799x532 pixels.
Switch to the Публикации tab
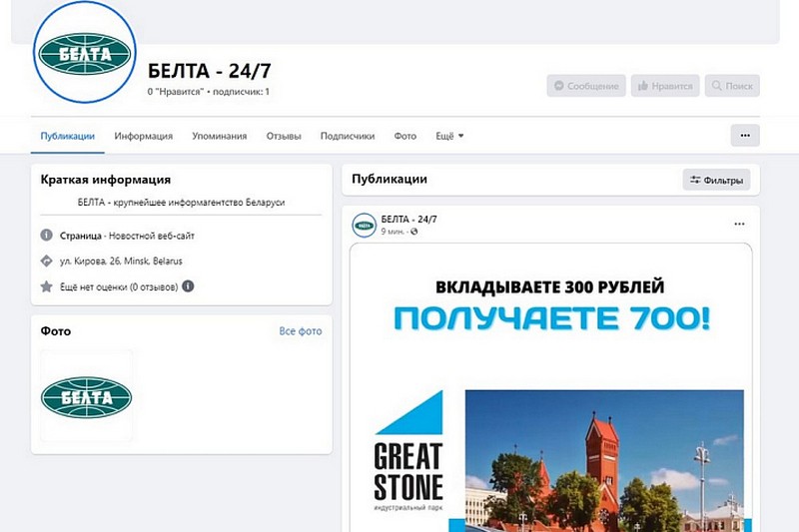click(67, 136)
